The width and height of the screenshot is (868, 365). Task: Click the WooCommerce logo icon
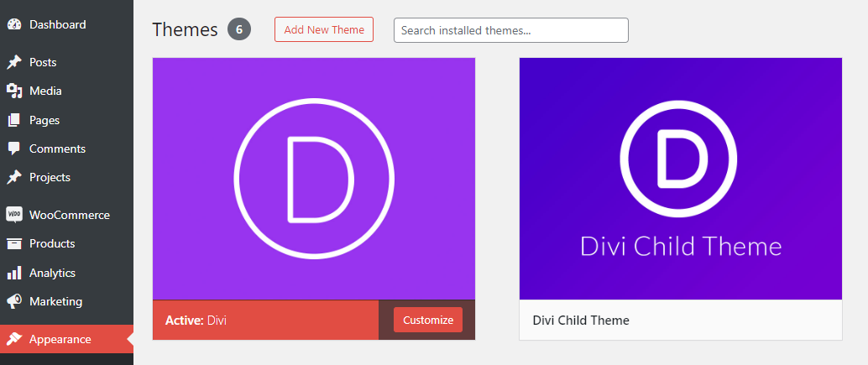(13, 215)
